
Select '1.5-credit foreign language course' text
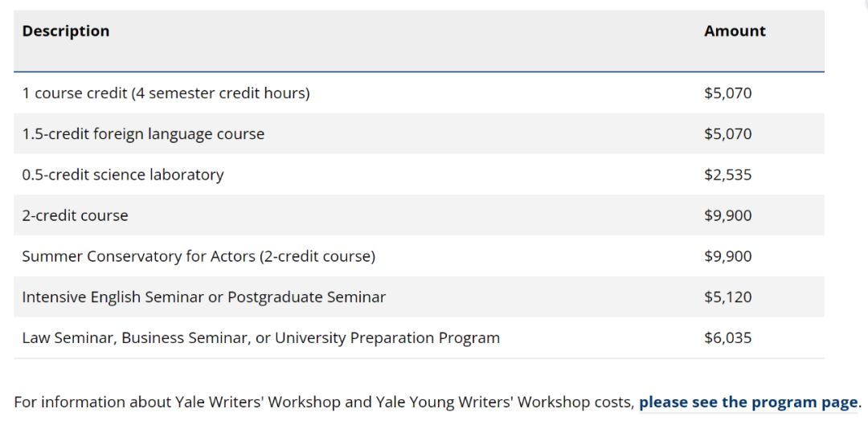(143, 134)
